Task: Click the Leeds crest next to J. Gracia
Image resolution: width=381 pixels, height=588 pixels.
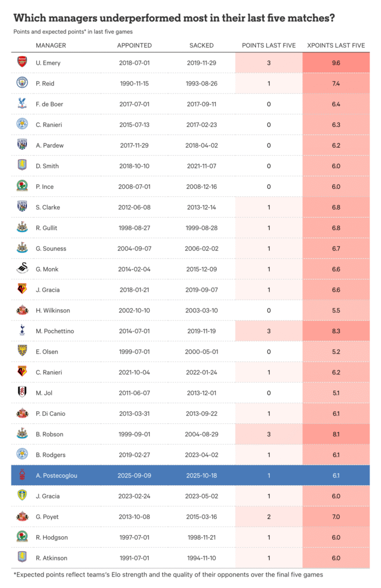Action: pos(22,496)
